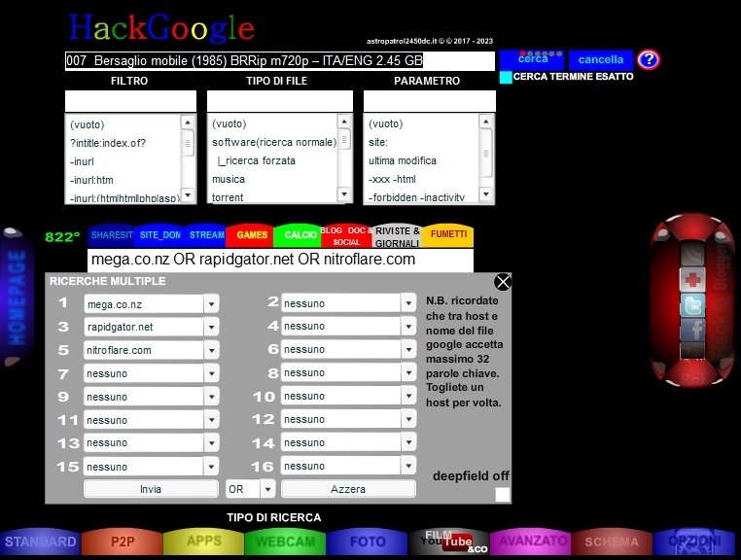Click the red cross icon in widget
741x560 pixels.
coord(692,279)
